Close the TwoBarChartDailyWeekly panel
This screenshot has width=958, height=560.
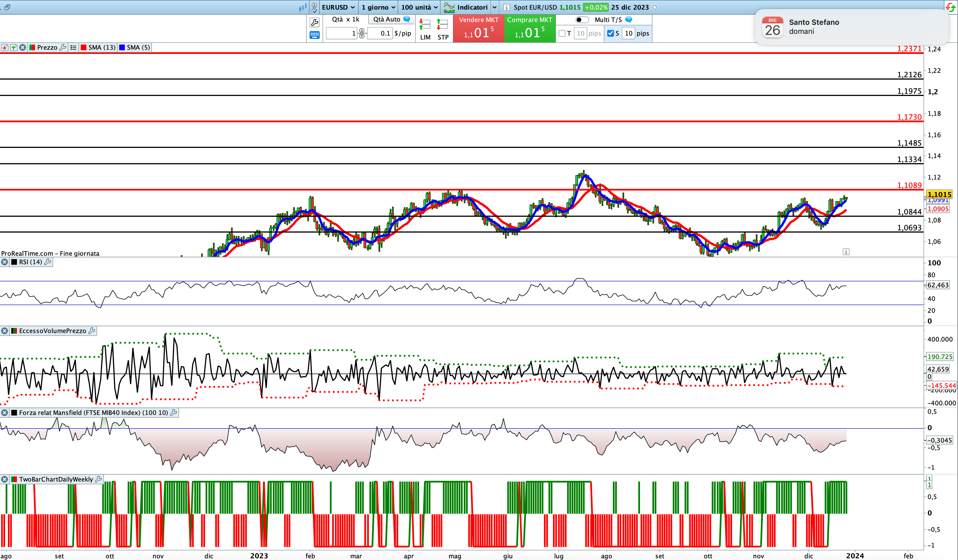(5, 480)
